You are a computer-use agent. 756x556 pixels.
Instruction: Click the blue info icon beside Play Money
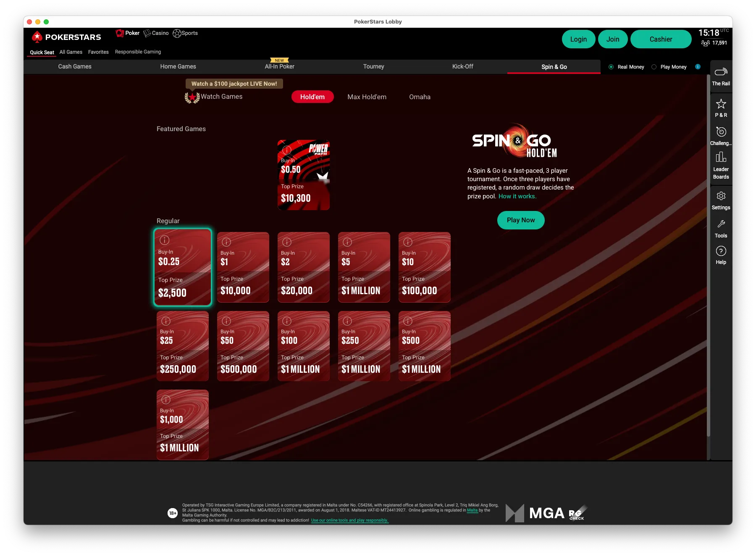[698, 66]
